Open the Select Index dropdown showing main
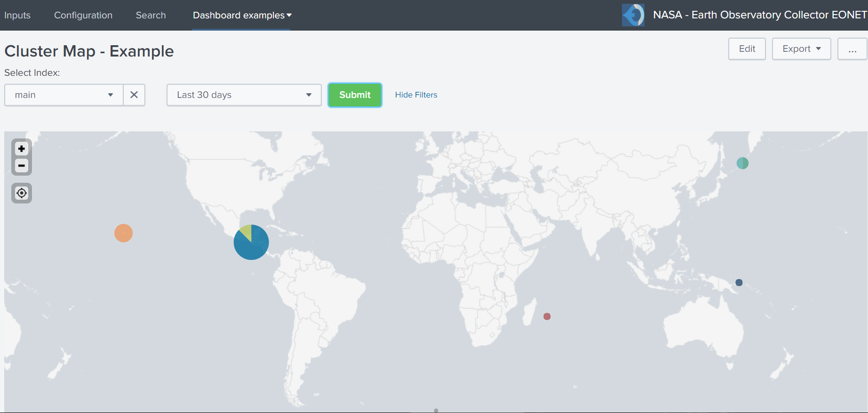Image resolution: width=868 pixels, height=413 pixels. coord(64,95)
